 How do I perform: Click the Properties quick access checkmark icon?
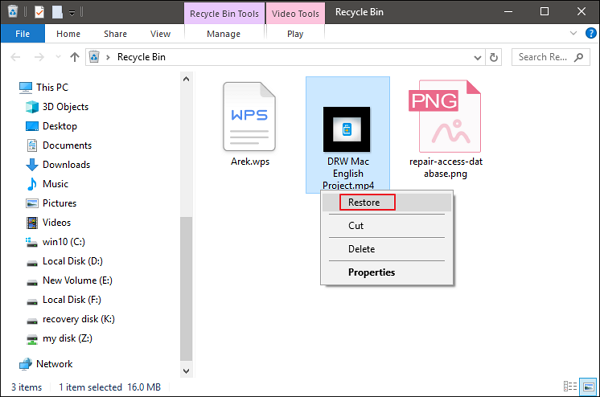pyautogui.click(x=39, y=12)
